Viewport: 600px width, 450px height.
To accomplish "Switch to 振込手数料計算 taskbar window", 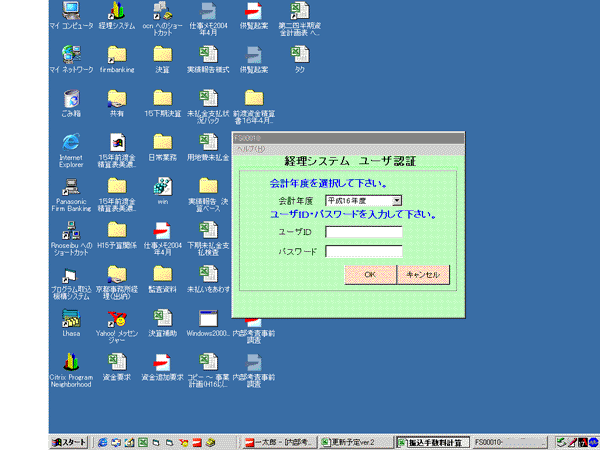I will tap(432, 441).
